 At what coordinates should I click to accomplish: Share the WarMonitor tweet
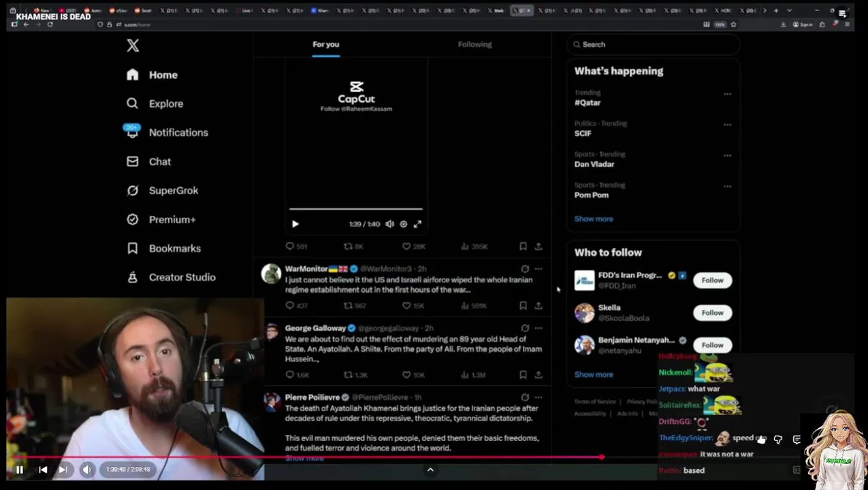click(538, 306)
